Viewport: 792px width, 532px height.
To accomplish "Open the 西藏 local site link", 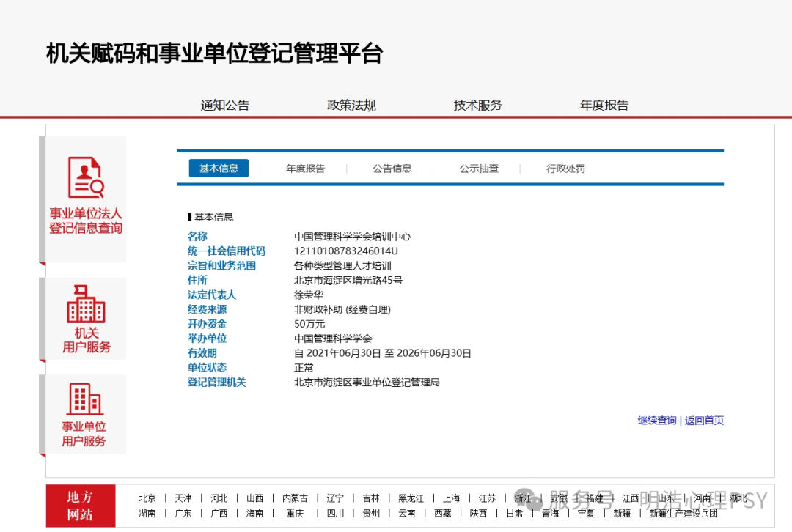I will tap(442, 514).
